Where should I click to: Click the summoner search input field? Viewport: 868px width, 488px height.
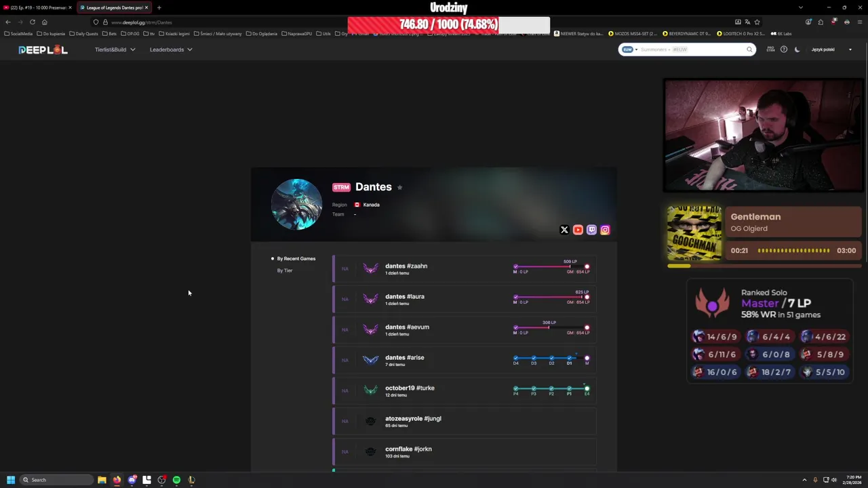pos(692,49)
